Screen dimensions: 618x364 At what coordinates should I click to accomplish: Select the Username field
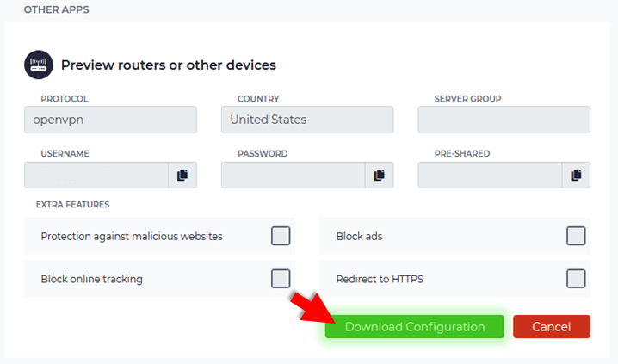click(96, 175)
